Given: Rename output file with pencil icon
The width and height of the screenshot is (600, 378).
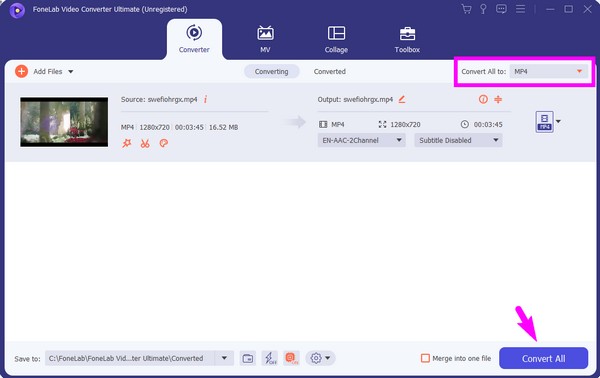Looking at the screenshot, I should 402,99.
